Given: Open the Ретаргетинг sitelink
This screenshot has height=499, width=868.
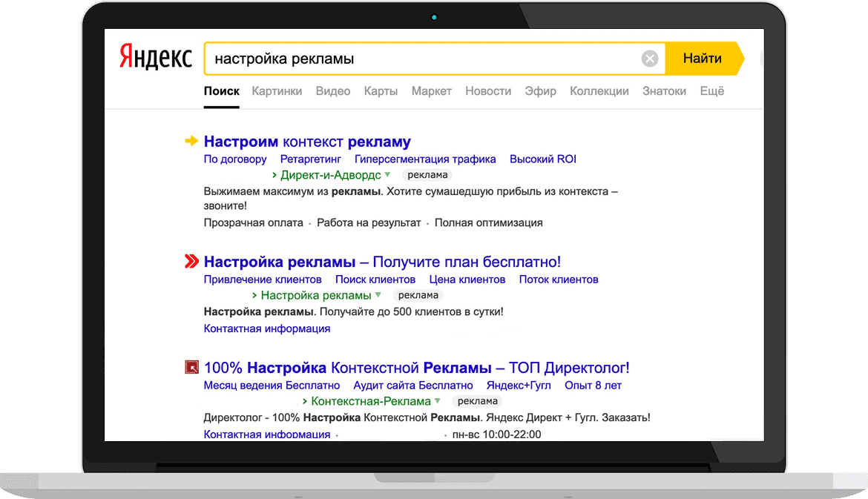Looking at the screenshot, I should pos(311,159).
